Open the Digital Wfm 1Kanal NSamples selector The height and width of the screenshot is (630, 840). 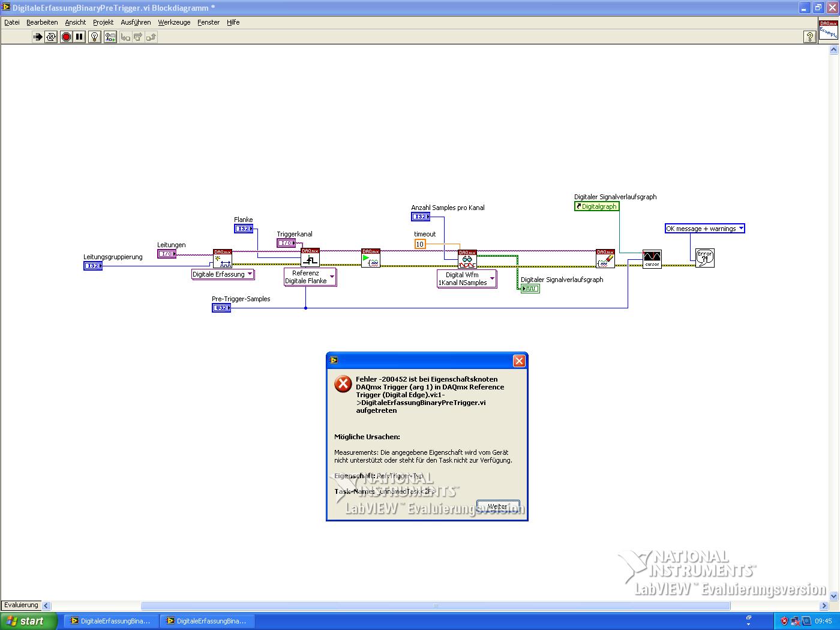point(467,279)
